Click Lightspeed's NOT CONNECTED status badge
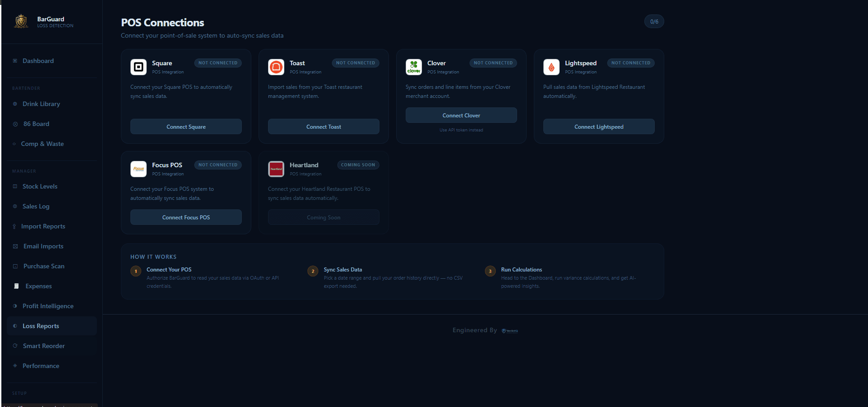Viewport: 868px width, 407px height. 631,63
